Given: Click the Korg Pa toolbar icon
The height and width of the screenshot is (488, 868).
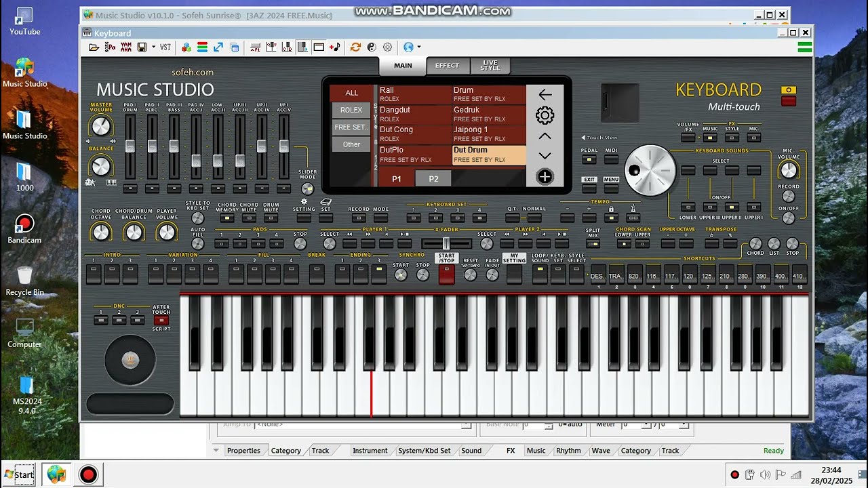Looking at the screenshot, I should click(110, 47).
